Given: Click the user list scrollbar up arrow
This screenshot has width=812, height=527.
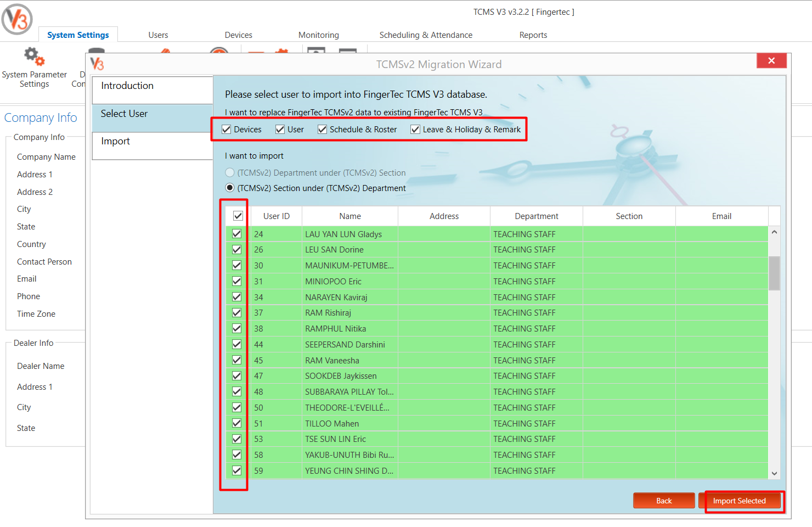Looking at the screenshot, I should coord(774,232).
